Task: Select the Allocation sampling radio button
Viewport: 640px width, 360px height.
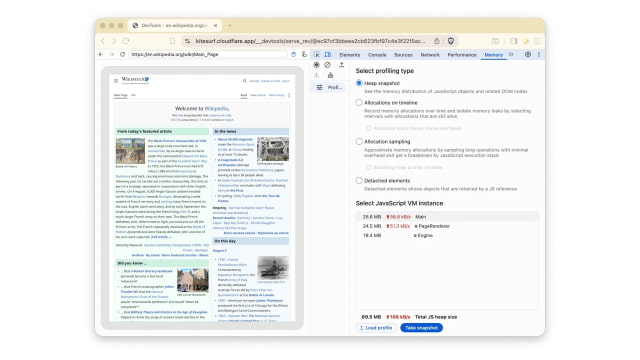Action: (x=359, y=142)
